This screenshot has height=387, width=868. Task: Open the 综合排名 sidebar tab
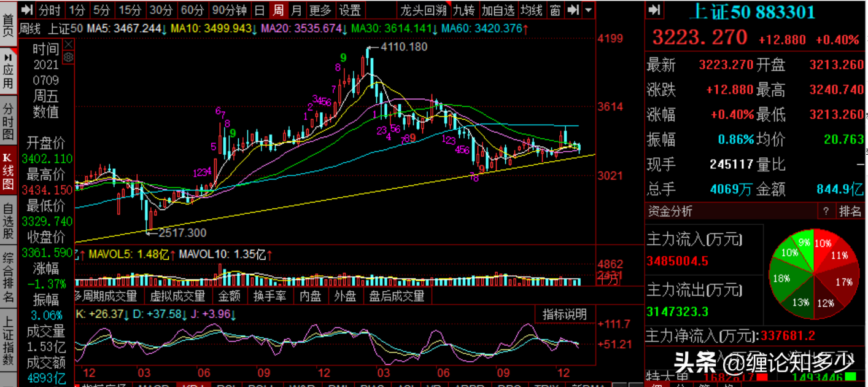(8, 278)
